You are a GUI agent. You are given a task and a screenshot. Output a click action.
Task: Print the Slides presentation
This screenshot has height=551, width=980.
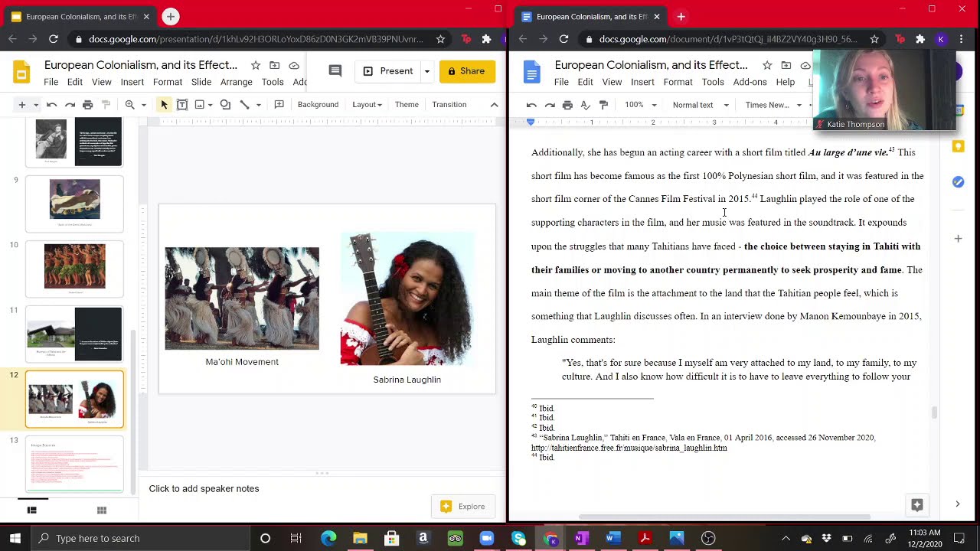click(x=88, y=105)
